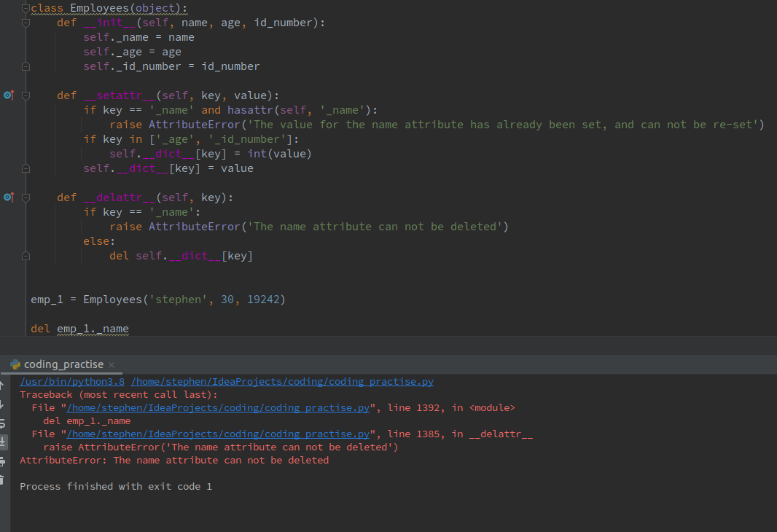Image resolution: width=777 pixels, height=532 pixels.
Task: Click the final 'AttributeError: The name attribute' console line
Action: (x=174, y=460)
